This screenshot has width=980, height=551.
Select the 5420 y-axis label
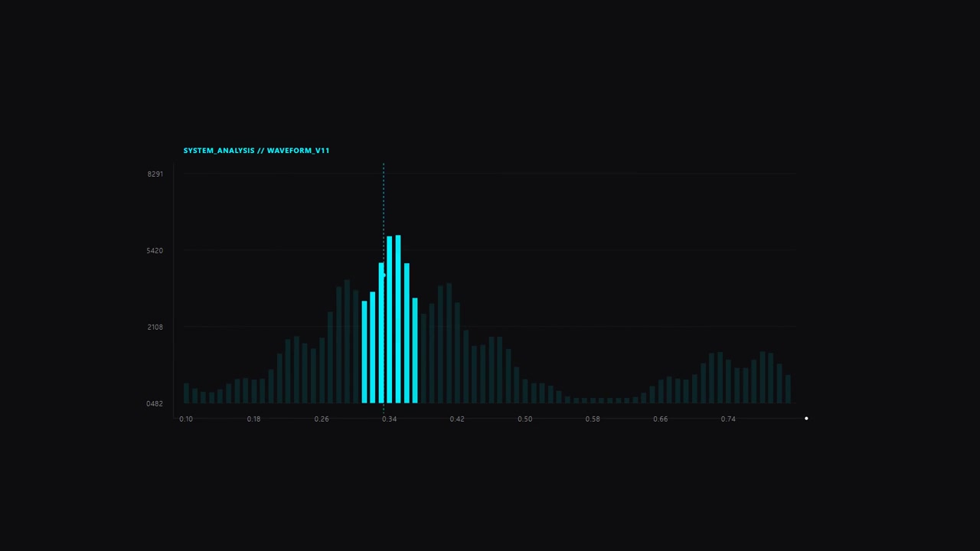[155, 251]
